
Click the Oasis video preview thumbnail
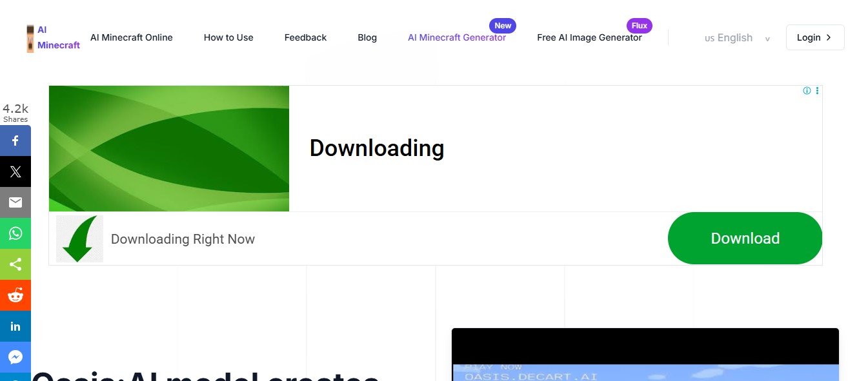point(645,355)
